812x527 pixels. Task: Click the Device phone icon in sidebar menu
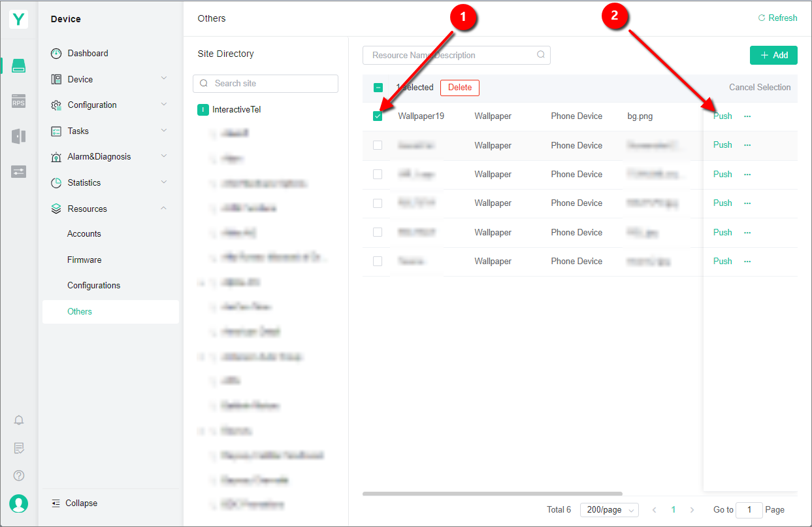56,79
